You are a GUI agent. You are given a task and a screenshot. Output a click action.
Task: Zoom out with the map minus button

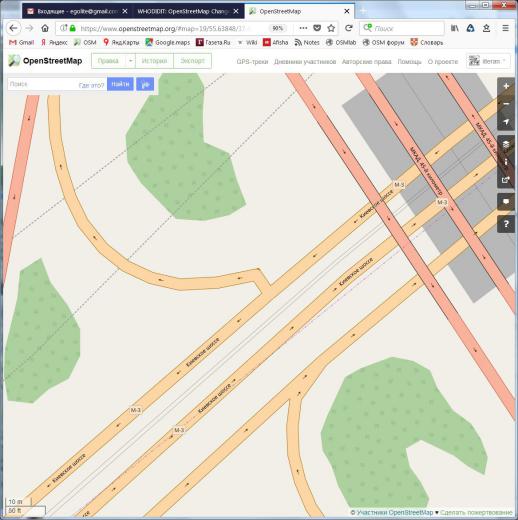506,104
